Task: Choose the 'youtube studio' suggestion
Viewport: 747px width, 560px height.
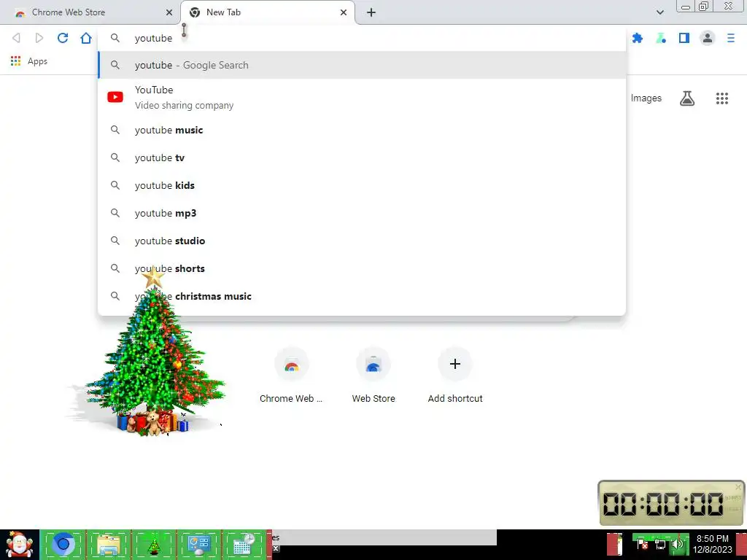Action: (x=362, y=241)
